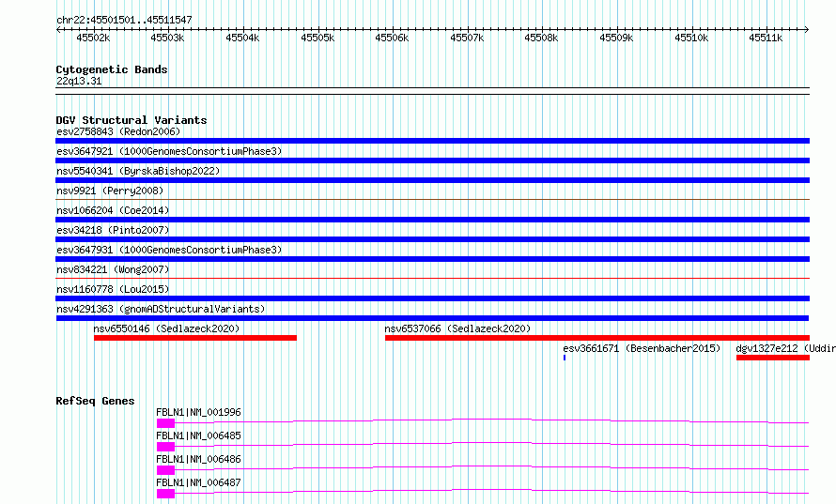Click the blue bar below nsv5540341
This screenshot has height=504, width=836.
(432, 180)
